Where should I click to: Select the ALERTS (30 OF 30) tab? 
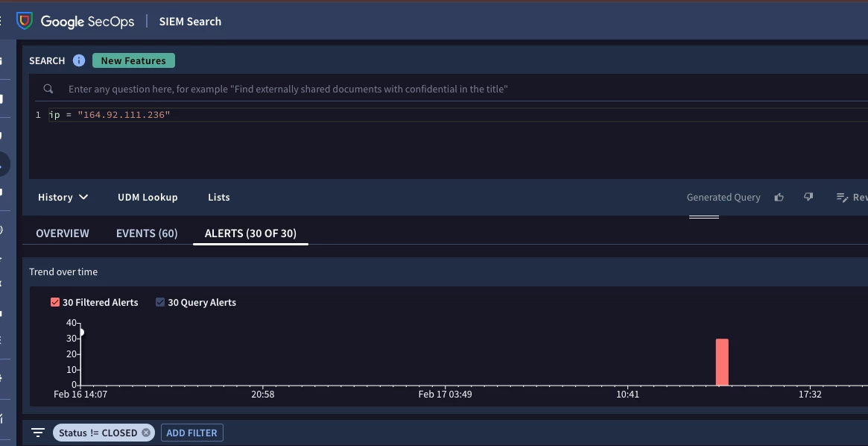click(250, 233)
